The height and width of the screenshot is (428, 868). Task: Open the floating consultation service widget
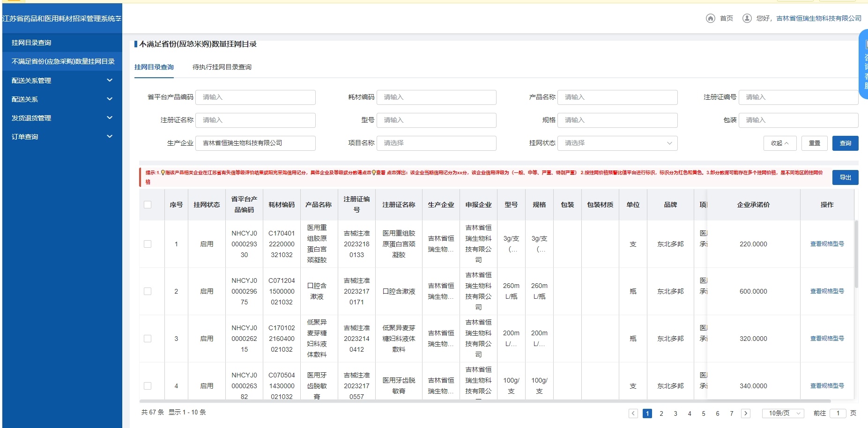pos(863,64)
